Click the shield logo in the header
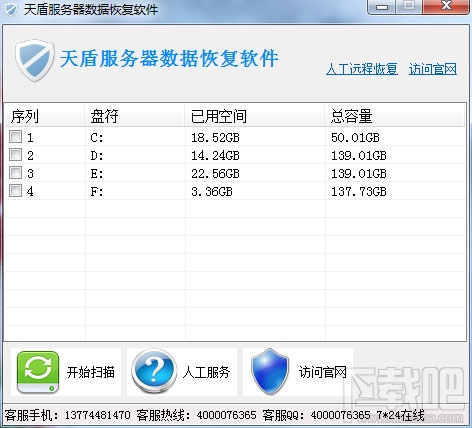This screenshot has width=472, height=428. click(35, 60)
